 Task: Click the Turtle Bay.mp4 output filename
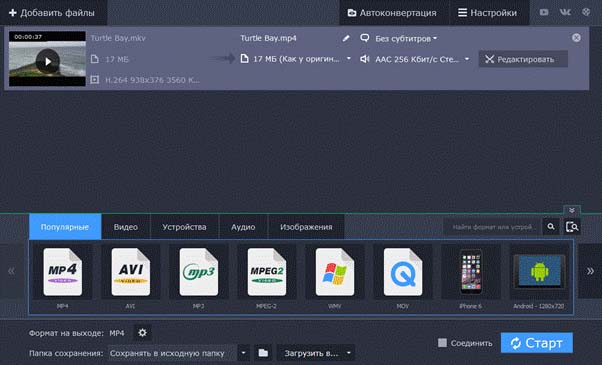tap(268, 38)
